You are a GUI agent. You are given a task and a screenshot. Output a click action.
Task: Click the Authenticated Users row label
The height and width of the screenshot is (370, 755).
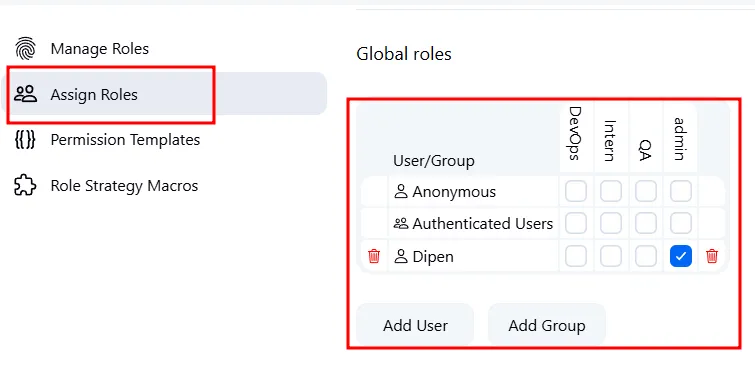tap(482, 224)
